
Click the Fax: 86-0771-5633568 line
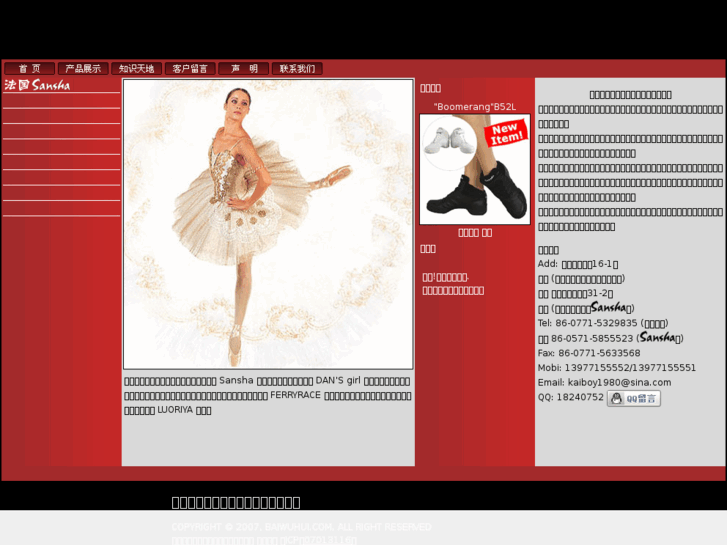pyautogui.click(x=589, y=353)
